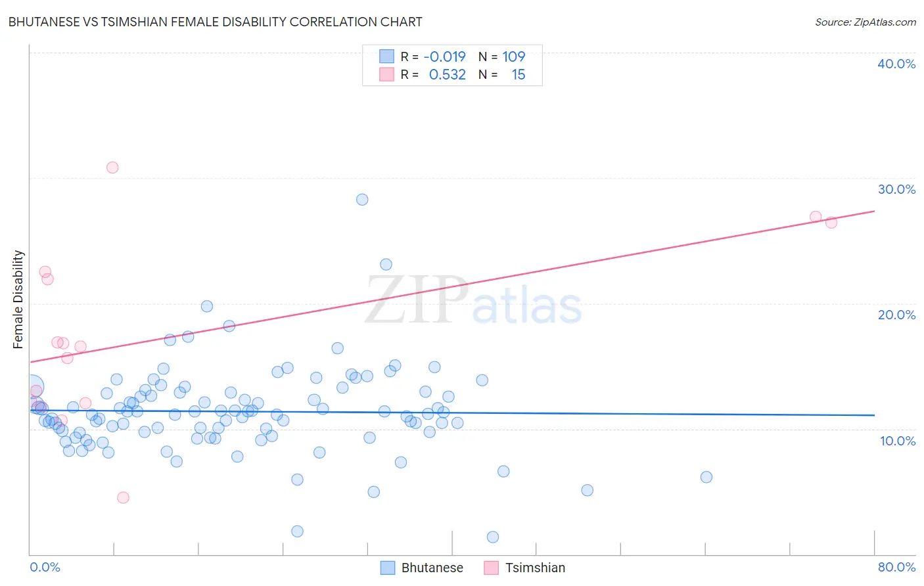The image size is (924, 586).
Task: Click the 80.0% x-axis label
Action: tap(896, 567)
